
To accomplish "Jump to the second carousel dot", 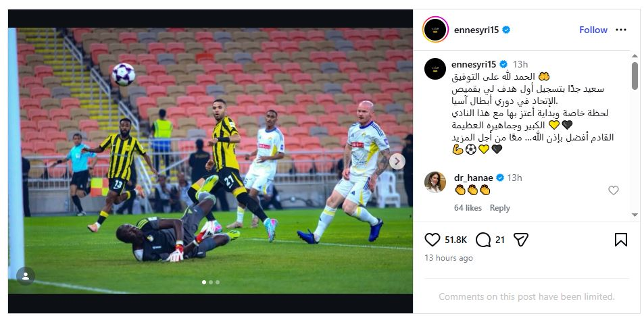I will (x=211, y=282).
